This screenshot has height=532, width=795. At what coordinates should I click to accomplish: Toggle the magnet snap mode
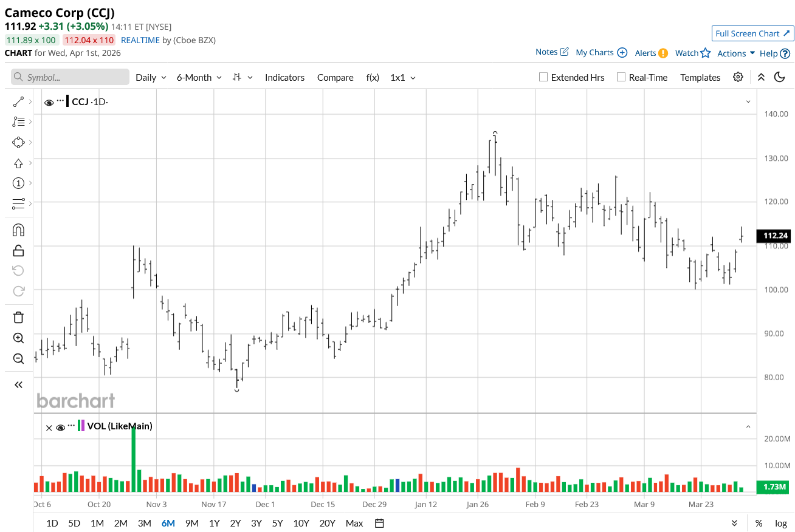pos(18,230)
